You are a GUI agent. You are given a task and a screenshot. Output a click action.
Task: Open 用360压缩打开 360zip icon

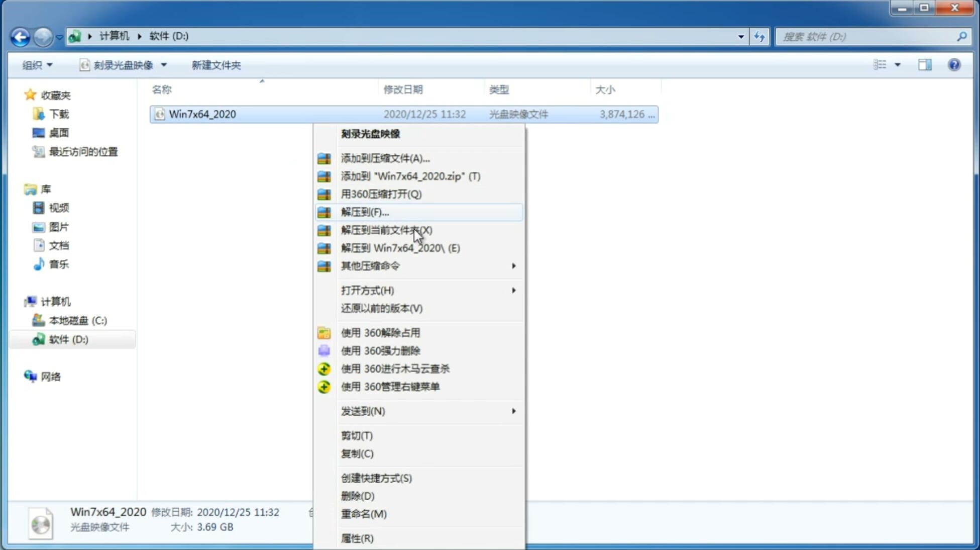[324, 194]
